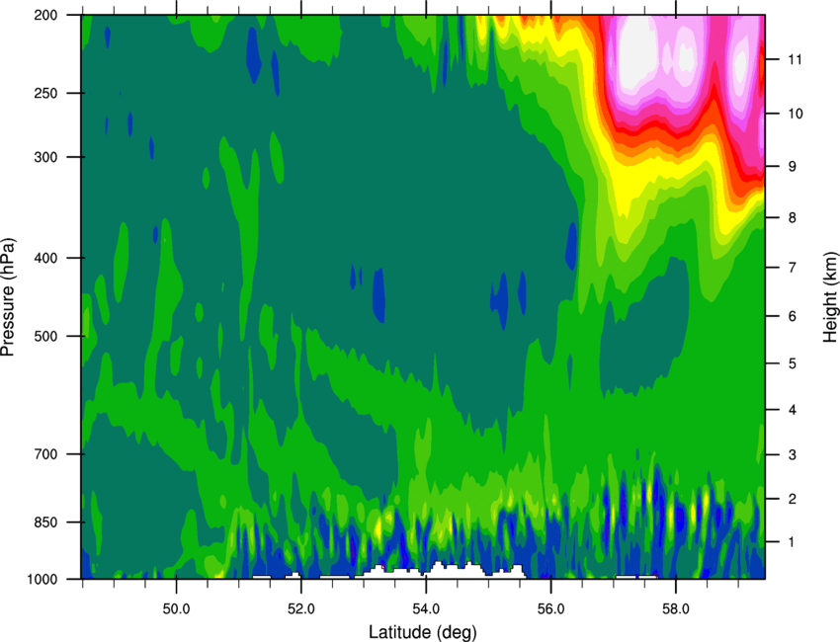Click the 8 km height tick label
The image size is (840, 642).
coord(793,217)
